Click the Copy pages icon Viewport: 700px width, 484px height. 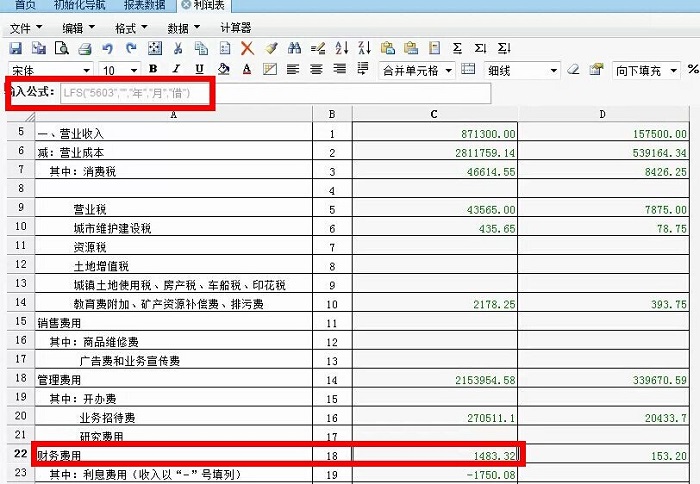201,48
